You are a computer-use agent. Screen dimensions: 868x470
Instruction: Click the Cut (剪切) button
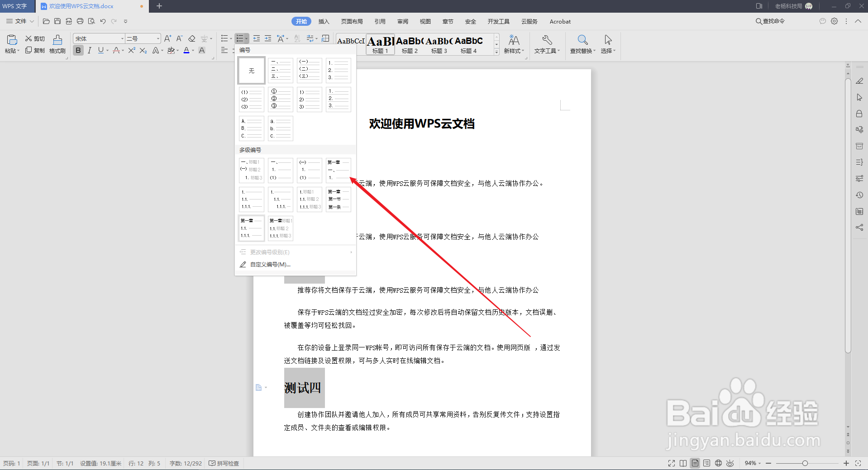pyautogui.click(x=35, y=39)
